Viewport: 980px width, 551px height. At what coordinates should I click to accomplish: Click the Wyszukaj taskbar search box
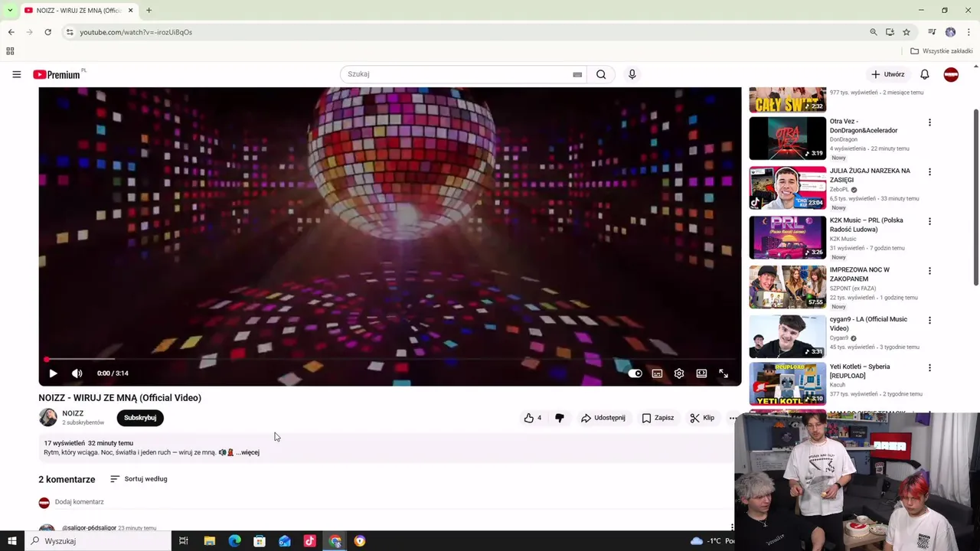98,541
